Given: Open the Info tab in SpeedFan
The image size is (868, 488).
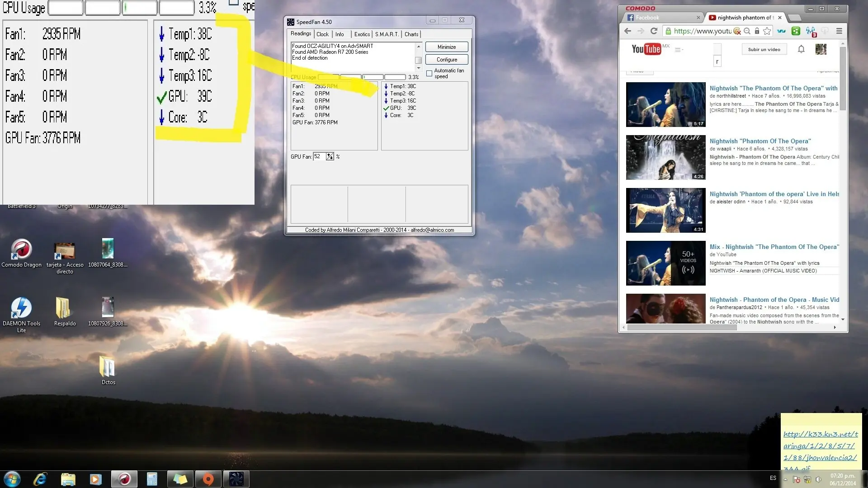Looking at the screenshot, I should pos(340,34).
